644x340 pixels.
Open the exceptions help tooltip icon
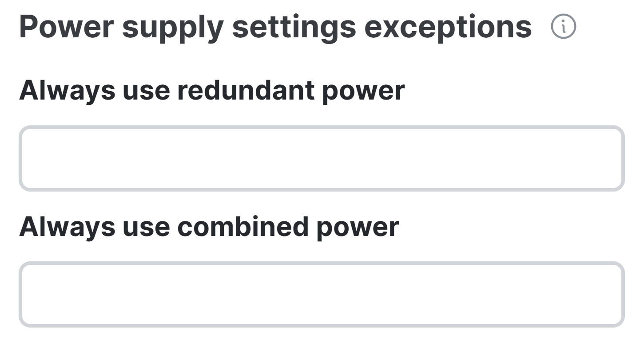point(563,27)
